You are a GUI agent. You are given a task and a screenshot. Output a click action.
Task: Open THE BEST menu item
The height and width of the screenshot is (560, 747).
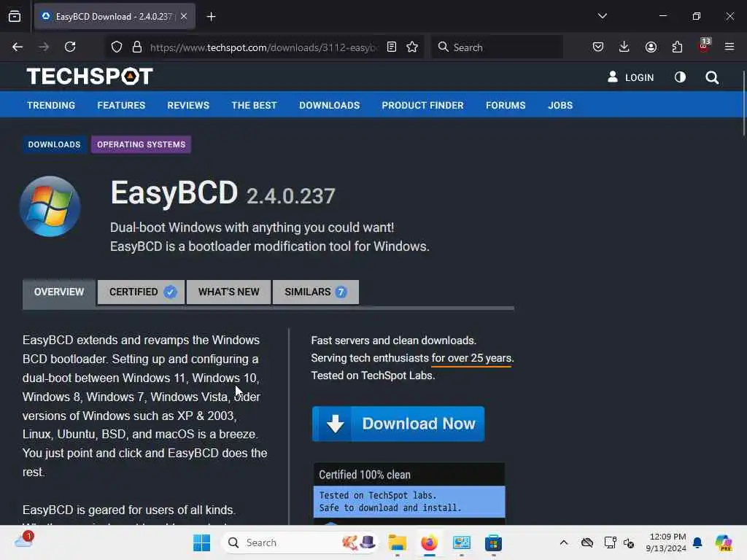click(x=254, y=105)
